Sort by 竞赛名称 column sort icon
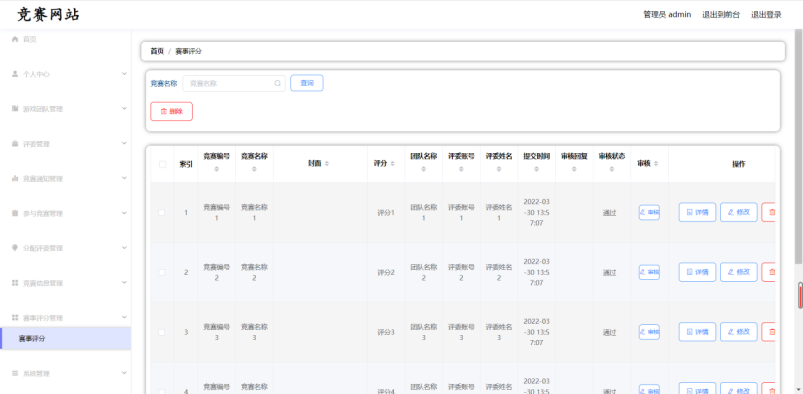Image resolution: width=803 pixels, height=394 pixels. click(255, 169)
